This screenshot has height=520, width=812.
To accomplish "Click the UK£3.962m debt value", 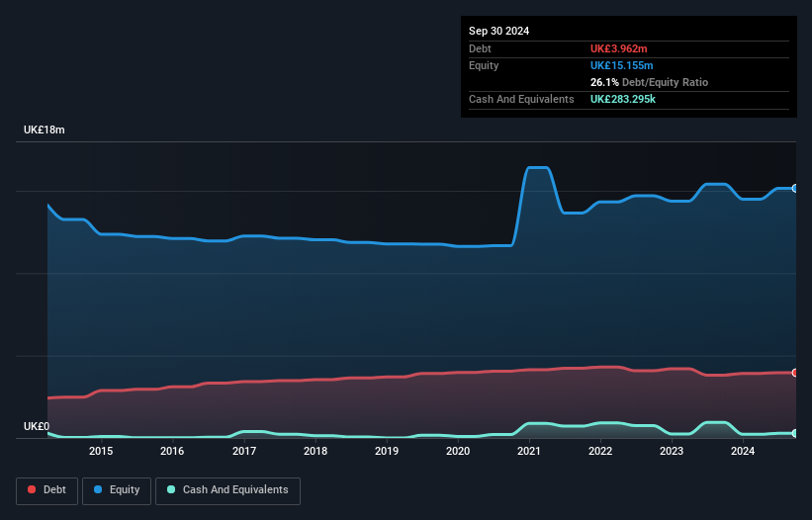I will tap(619, 48).
